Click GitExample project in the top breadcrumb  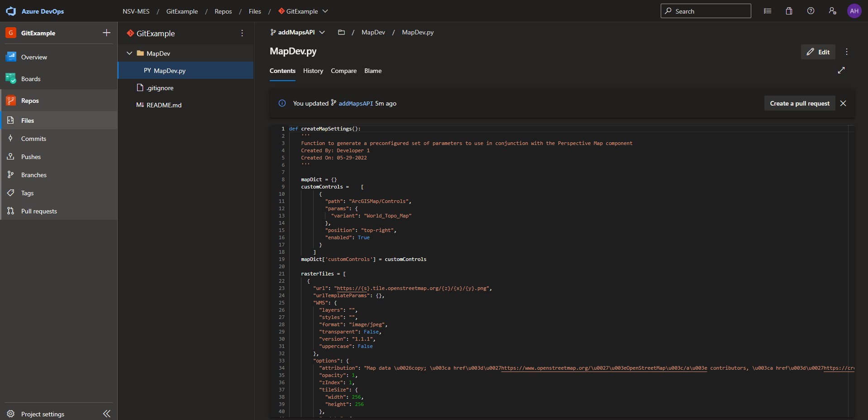click(182, 11)
